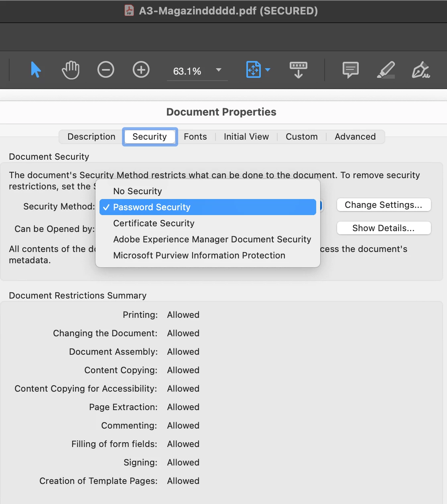Expand the page fit options arrow
Viewport: 447px width, 504px height.
click(268, 70)
